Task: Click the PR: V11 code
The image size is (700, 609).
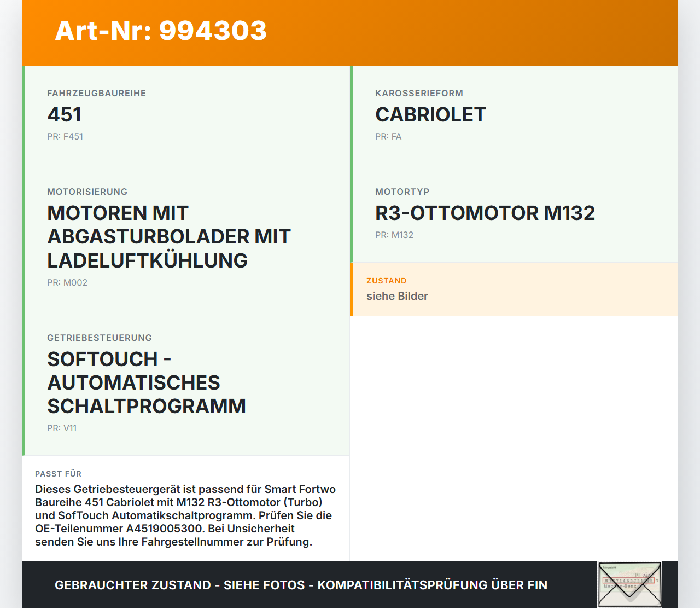Action: coord(62,428)
